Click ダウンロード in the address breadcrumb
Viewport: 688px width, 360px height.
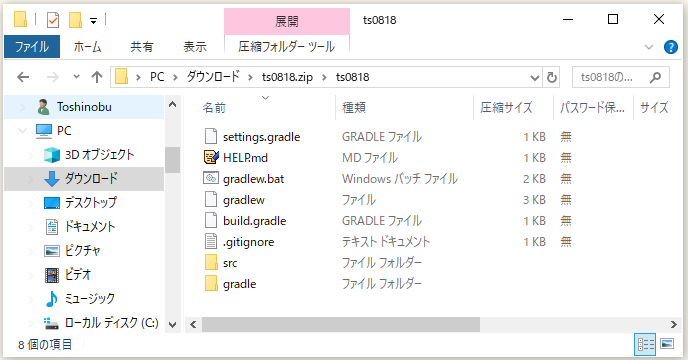point(213,77)
